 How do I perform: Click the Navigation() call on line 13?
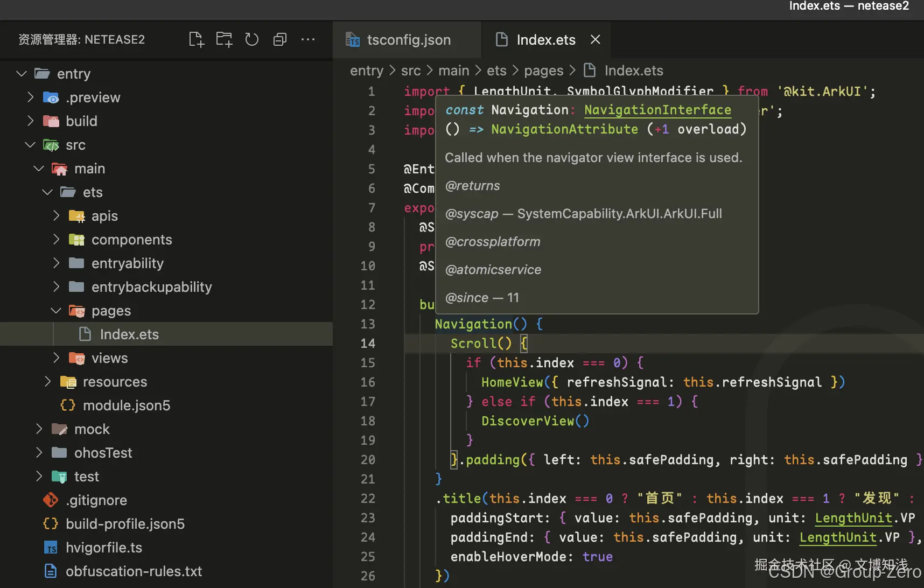(x=481, y=324)
